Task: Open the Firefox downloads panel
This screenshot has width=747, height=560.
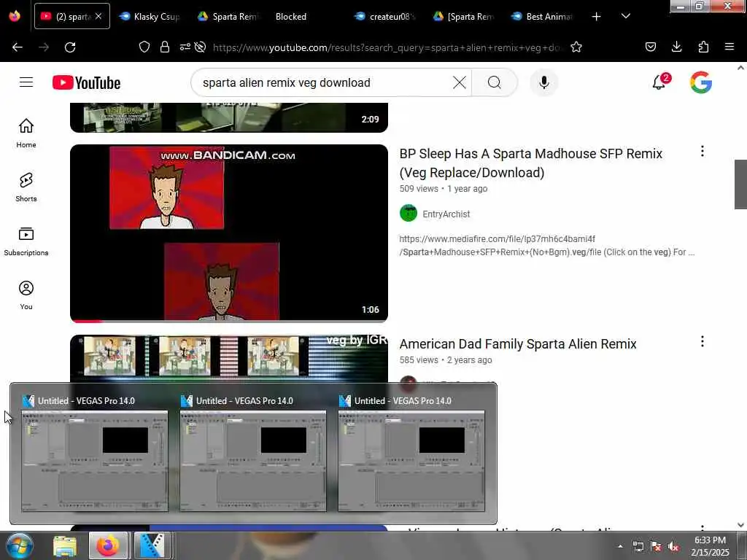Action: (676, 47)
